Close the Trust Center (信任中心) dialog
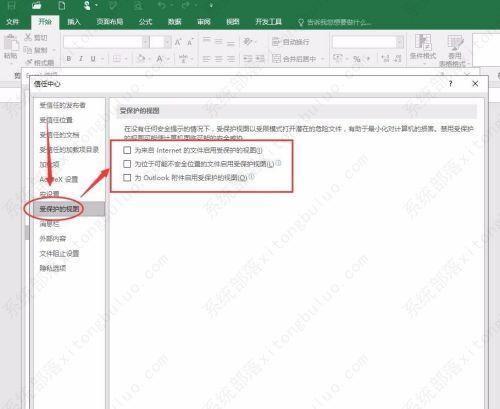This screenshot has height=409, width=500. (x=475, y=84)
